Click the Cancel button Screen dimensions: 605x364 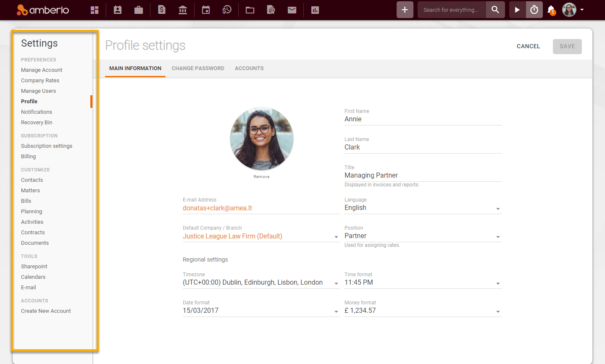pos(529,47)
